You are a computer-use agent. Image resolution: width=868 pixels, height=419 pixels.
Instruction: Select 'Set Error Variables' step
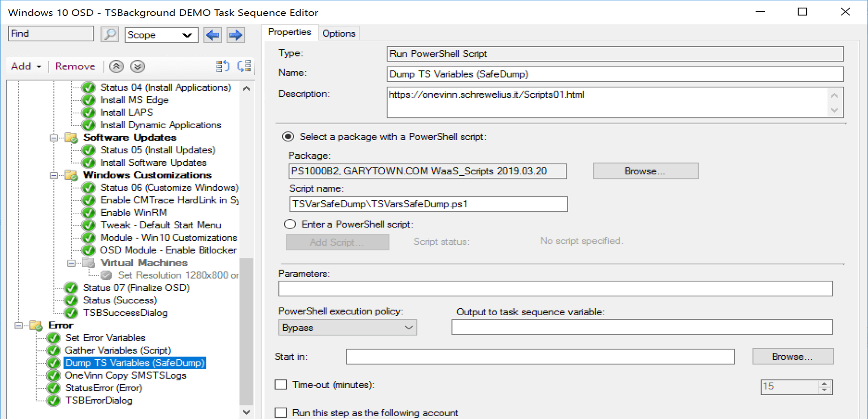point(106,338)
